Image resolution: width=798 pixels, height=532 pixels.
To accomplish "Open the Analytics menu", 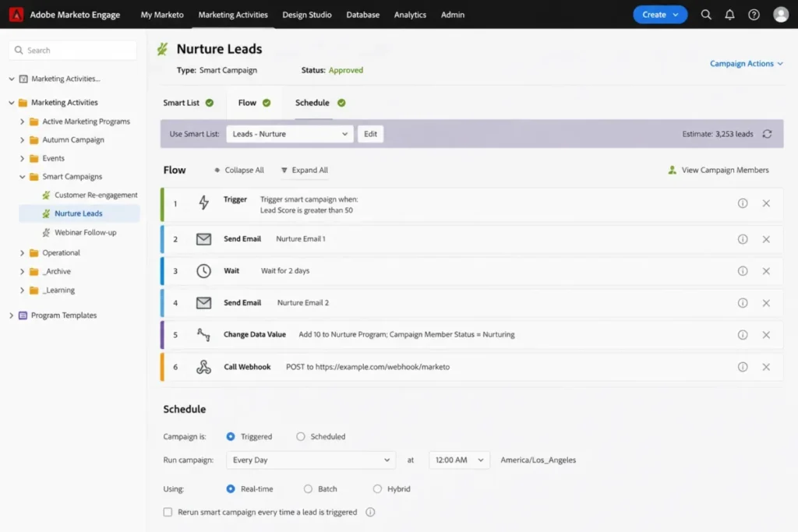I will (410, 15).
